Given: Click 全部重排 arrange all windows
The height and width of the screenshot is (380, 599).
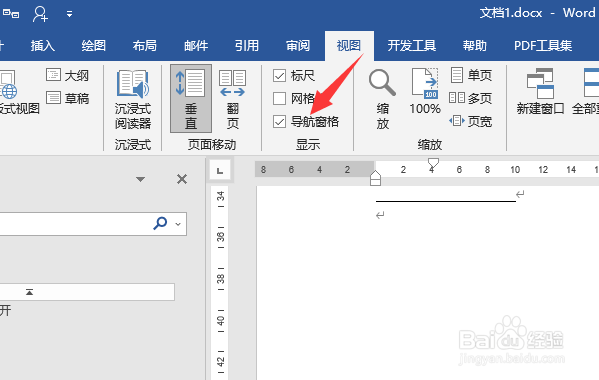Looking at the screenshot, I should pos(586,92).
